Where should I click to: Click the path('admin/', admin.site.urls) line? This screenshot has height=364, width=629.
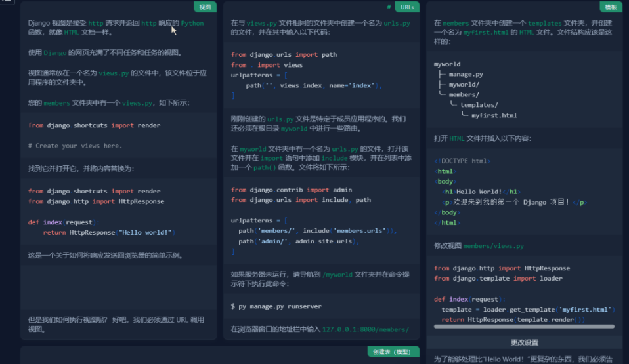(x=299, y=241)
